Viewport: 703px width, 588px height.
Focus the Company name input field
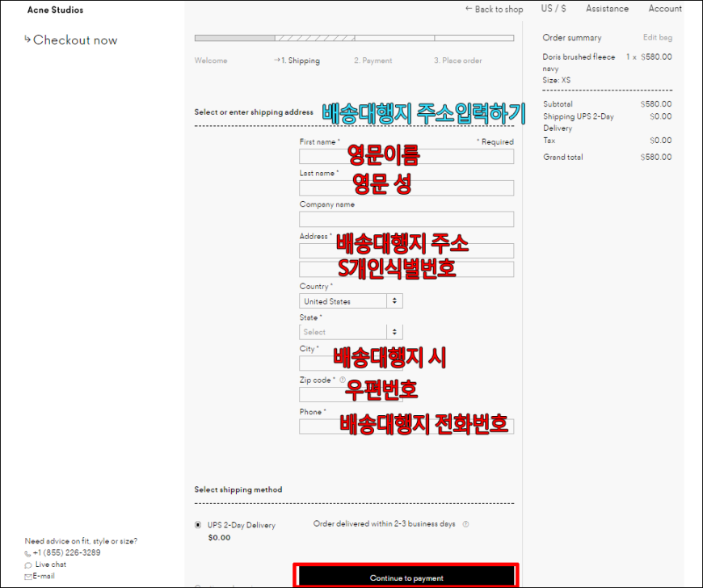click(406, 219)
